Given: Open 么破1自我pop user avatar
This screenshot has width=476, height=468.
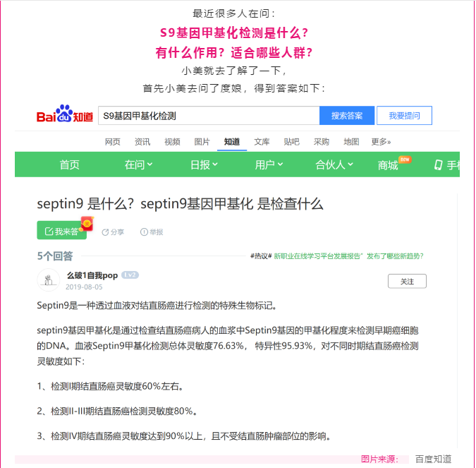Looking at the screenshot, I should tap(48, 280).
